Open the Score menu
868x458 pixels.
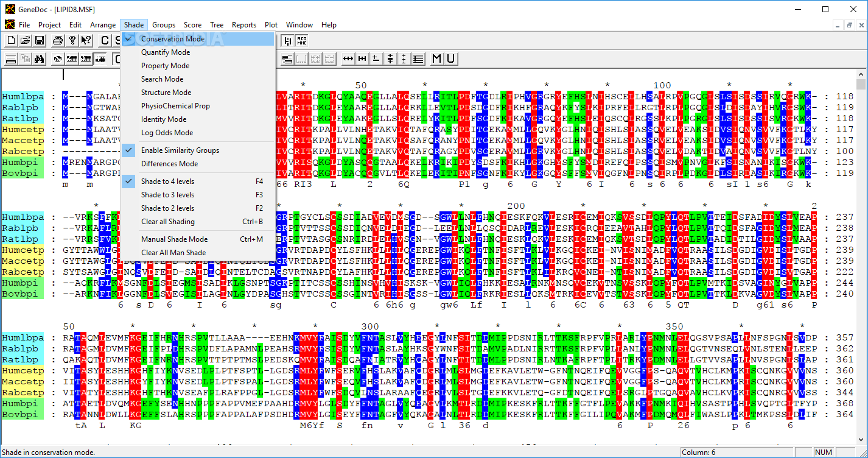[x=193, y=25]
